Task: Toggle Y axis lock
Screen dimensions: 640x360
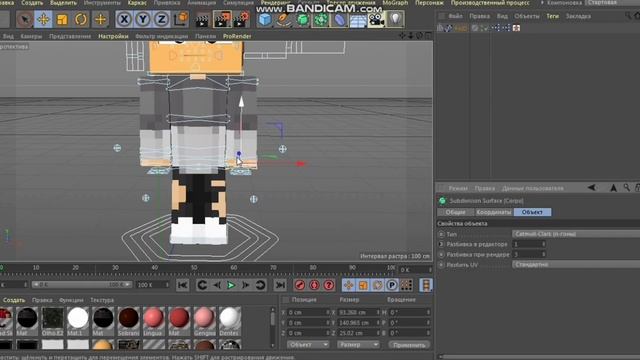Action: coord(143,19)
